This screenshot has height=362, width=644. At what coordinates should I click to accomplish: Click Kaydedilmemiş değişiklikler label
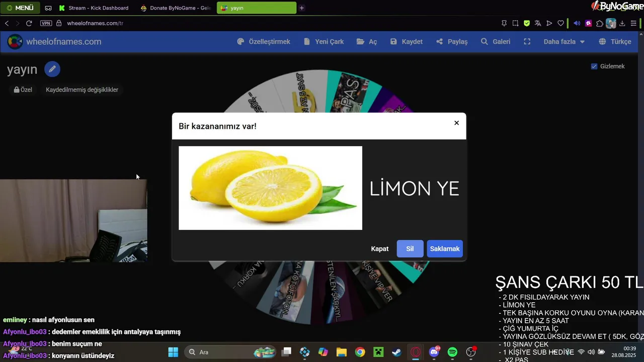[82, 89]
